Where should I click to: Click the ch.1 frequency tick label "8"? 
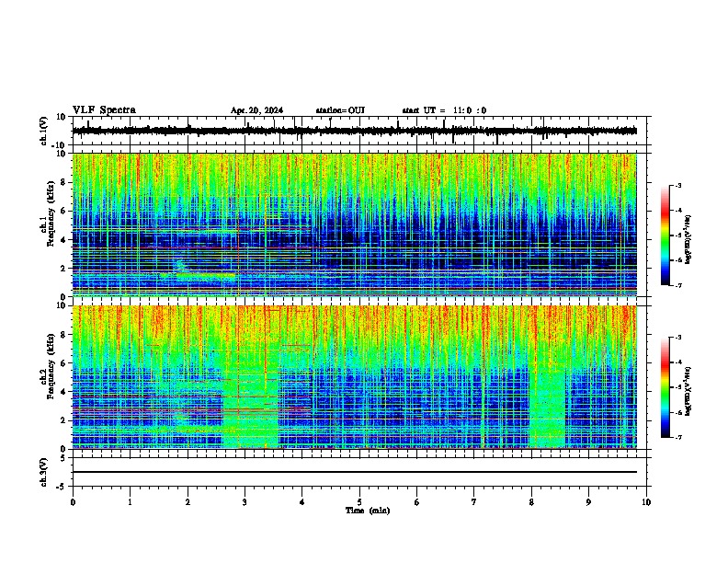click(x=64, y=182)
